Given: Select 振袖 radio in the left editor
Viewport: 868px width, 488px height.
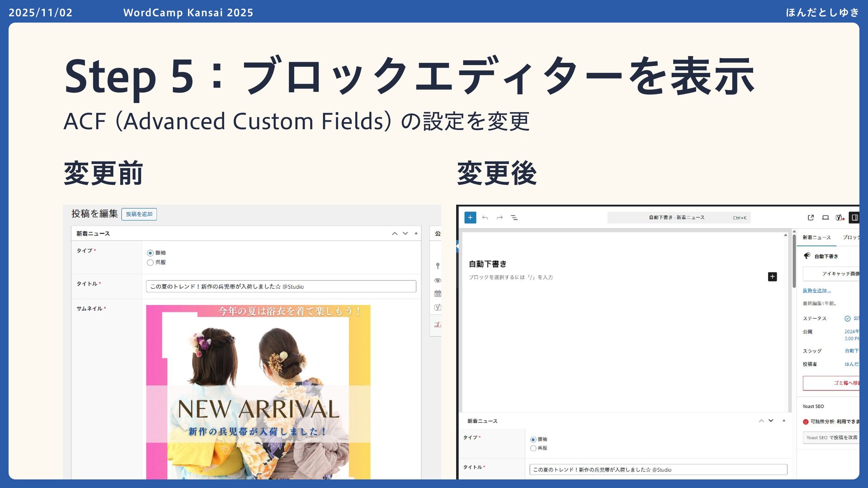Looking at the screenshot, I should click(x=150, y=253).
